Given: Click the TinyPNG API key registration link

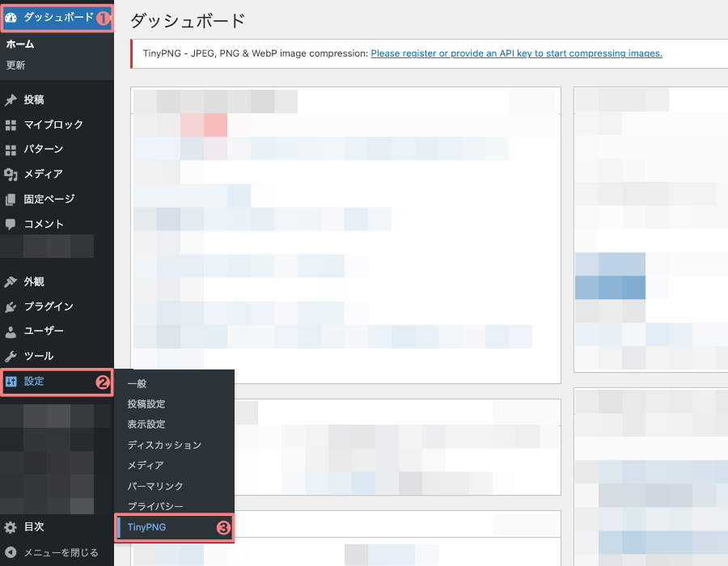Looking at the screenshot, I should 516,53.
